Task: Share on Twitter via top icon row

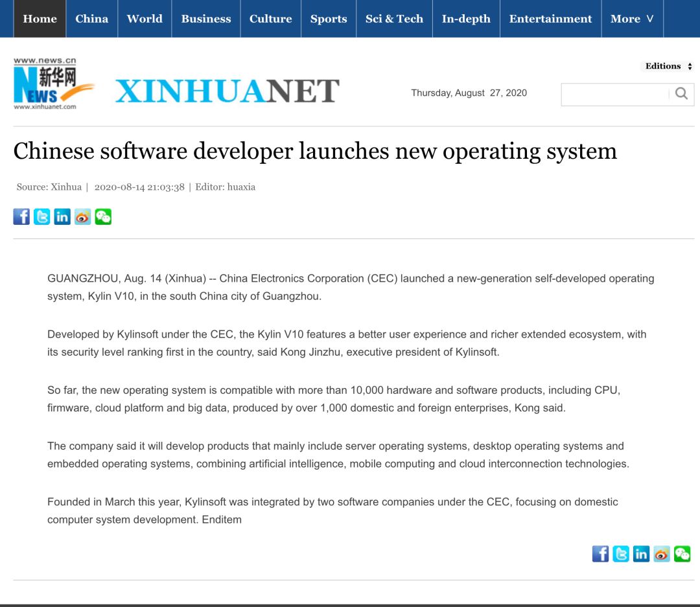Action: tap(42, 217)
